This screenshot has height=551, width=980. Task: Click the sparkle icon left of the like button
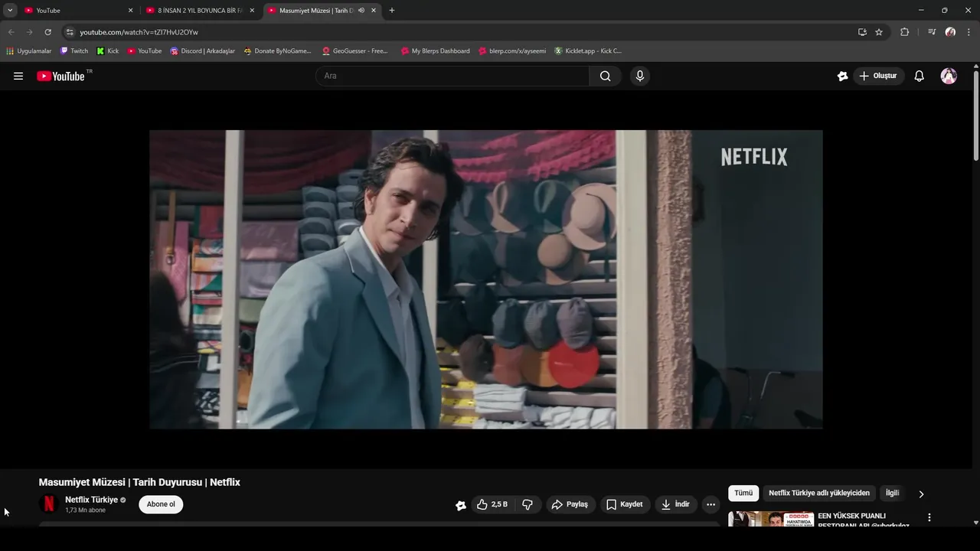coord(461,505)
